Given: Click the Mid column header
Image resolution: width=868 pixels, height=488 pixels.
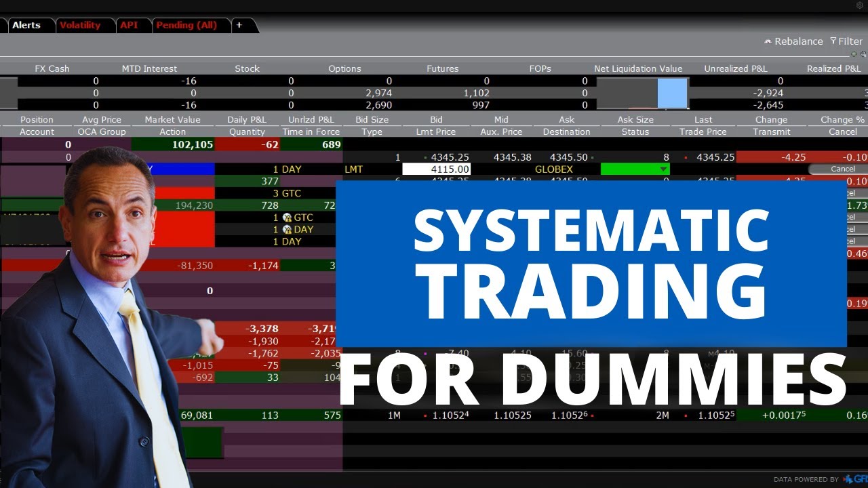Looking at the screenshot, I should click(x=502, y=120).
